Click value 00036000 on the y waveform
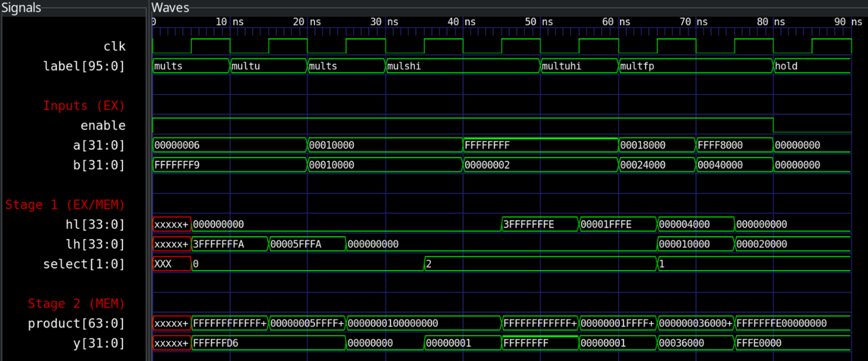This screenshot has width=868, height=361. click(696, 343)
